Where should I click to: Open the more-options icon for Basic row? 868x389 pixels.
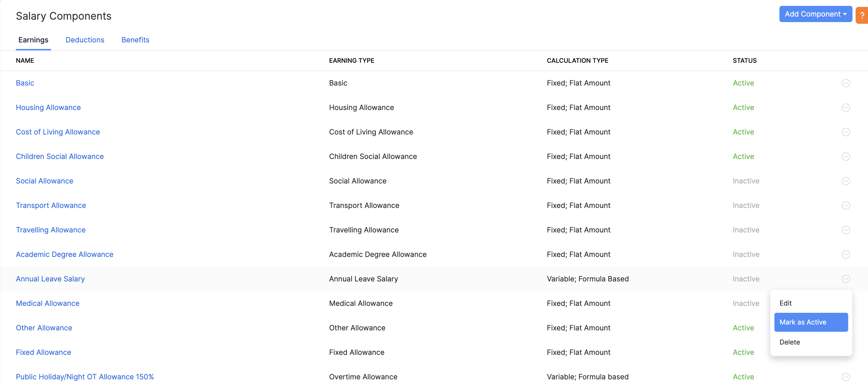846,83
